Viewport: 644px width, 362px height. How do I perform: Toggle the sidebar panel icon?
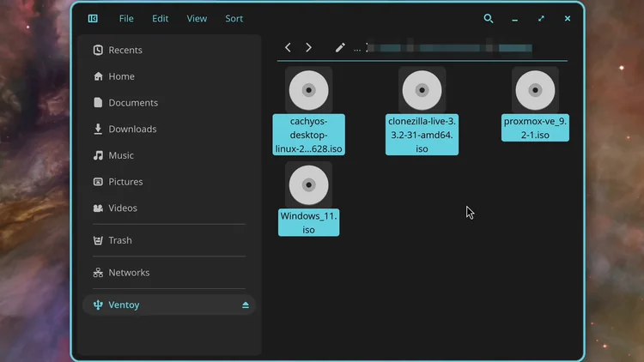click(93, 19)
